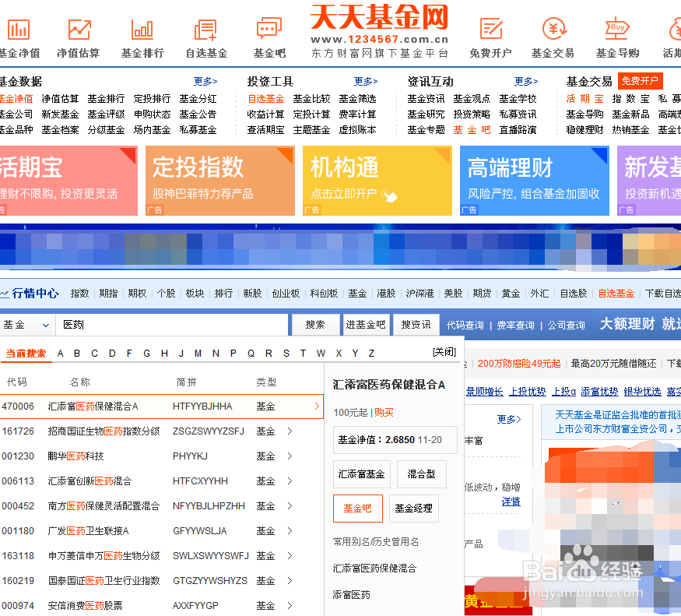This screenshot has height=616, width=681.
Task: Click the 搜资讯 button
Action: [416, 325]
